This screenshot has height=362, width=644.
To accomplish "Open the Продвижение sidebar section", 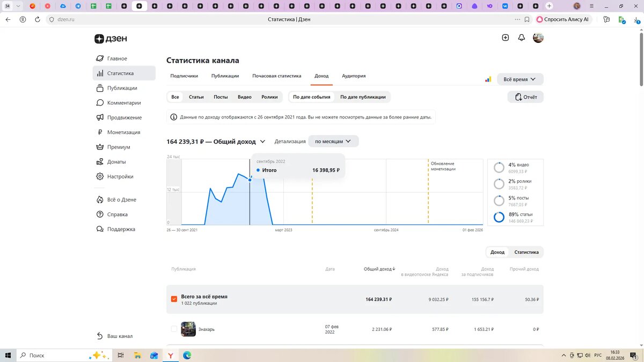I will (x=122, y=117).
